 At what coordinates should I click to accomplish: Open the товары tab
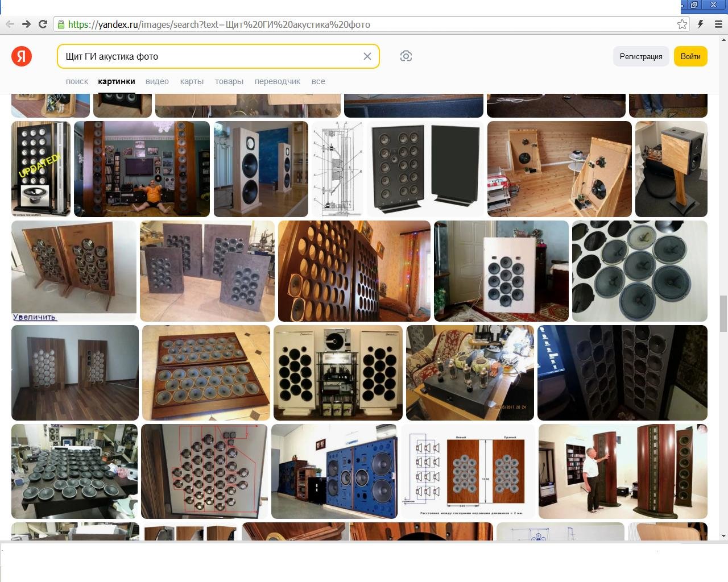(229, 81)
